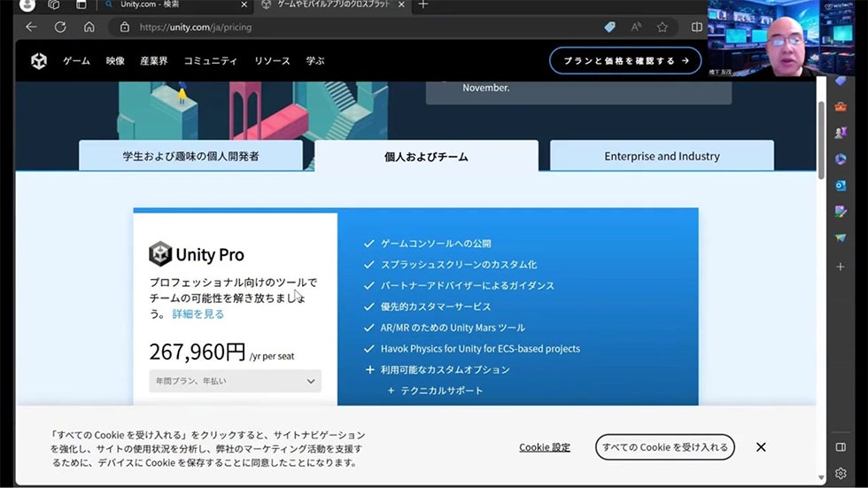This screenshot has width=868, height=488.
Task: Click the Unity Pro heading
Action: click(210, 254)
